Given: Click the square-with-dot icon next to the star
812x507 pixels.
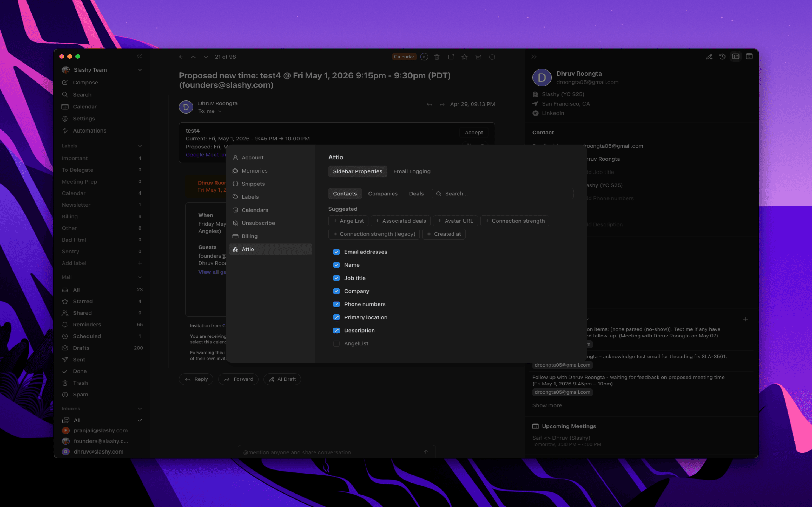Looking at the screenshot, I should coord(451,57).
